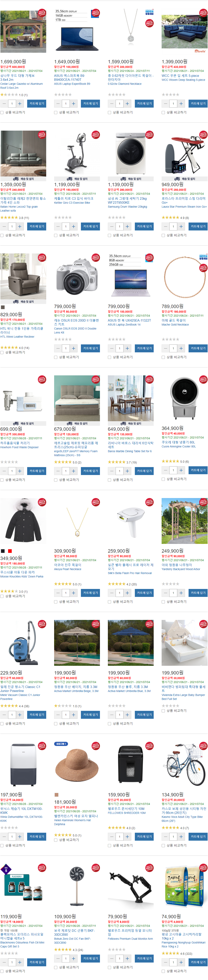208x980 pixels.
Task: Decrease quantity for ASUS ExpertBook B9
Action: point(58,103)
